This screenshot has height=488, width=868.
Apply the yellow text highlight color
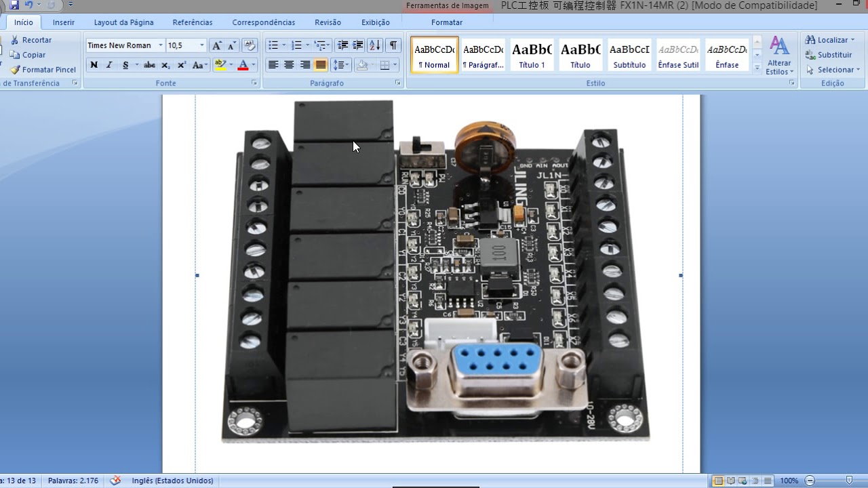[x=220, y=65]
